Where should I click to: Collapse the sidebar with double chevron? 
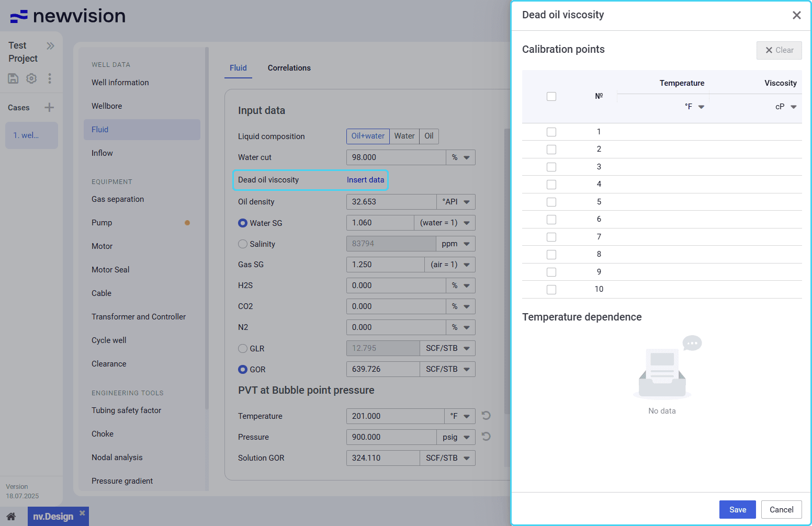coord(50,46)
